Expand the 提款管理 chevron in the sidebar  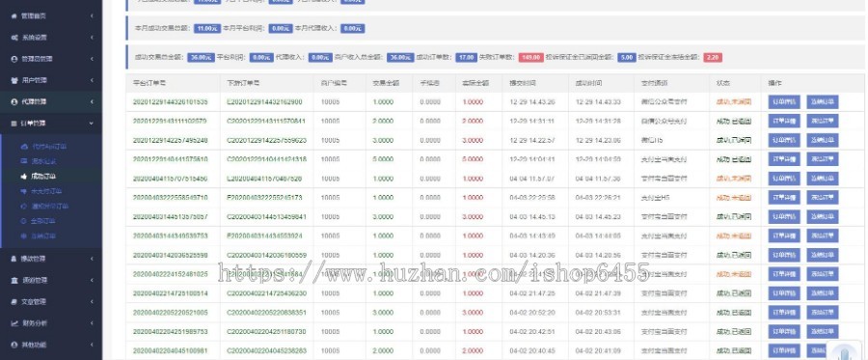click(92, 259)
